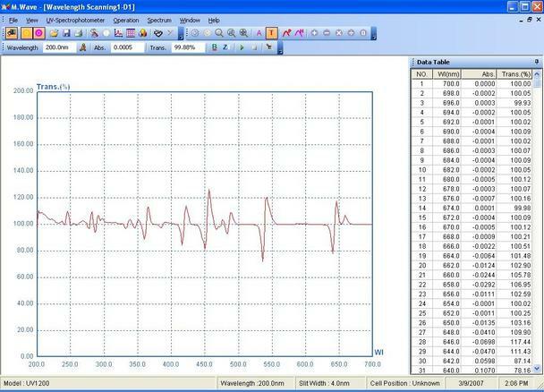Open the Operation menu

[126, 20]
